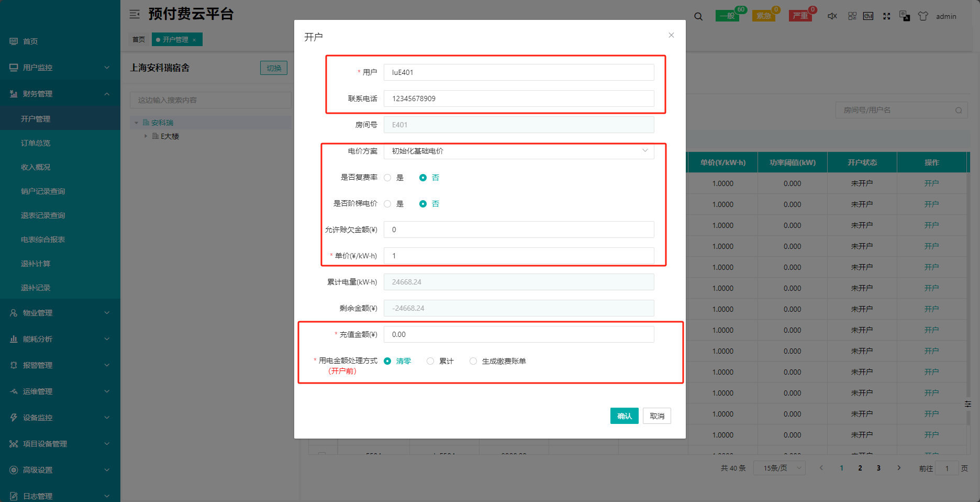Open the 电价方案 dropdown
The height and width of the screenshot is (502, 980).
[x=518, y=151]
